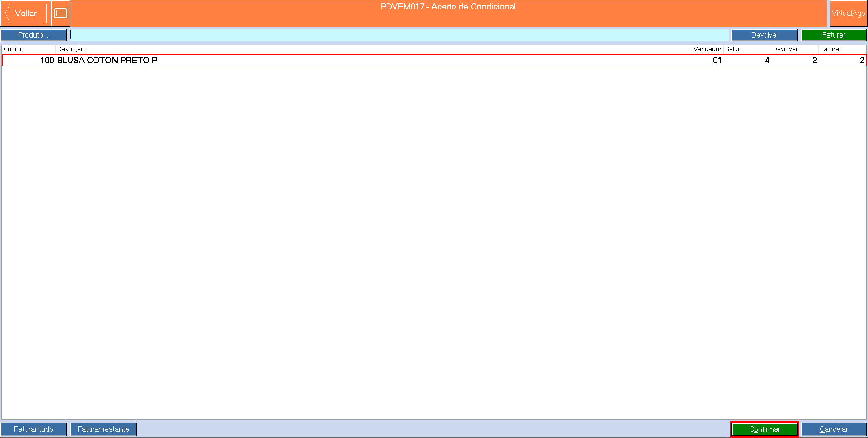
Task: Click the Código column header
Action: (14, 49)
